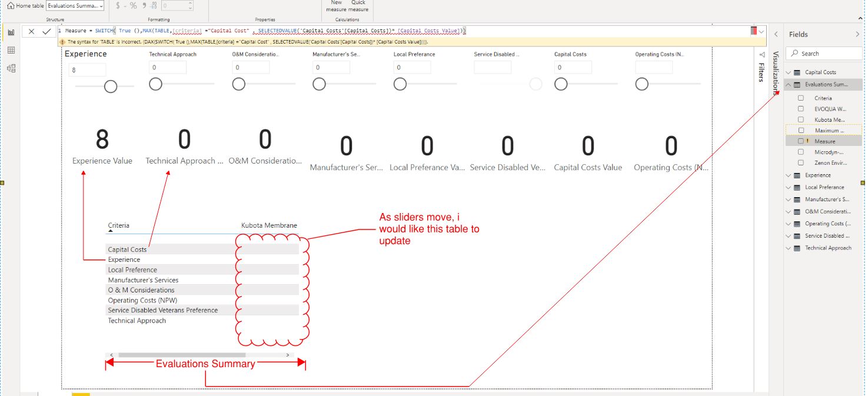The image size is (868, 396).
Task: Click the Filters pane funnel icon
Action: click(x=762, y=54)
